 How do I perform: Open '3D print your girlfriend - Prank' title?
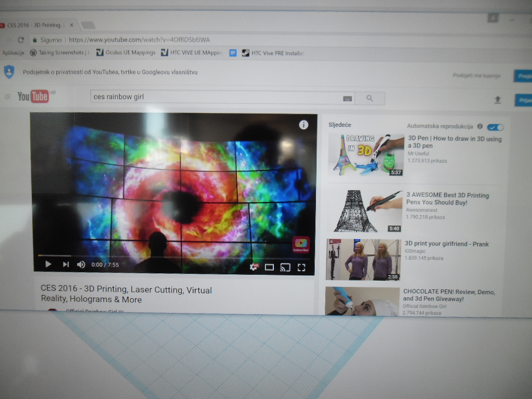click(446, 244)
